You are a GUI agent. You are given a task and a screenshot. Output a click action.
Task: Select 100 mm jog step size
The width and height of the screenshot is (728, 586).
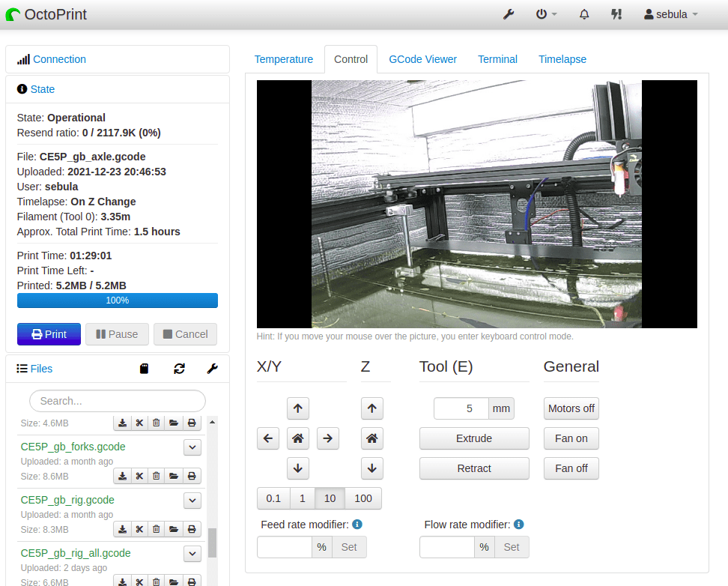(363, 498)
